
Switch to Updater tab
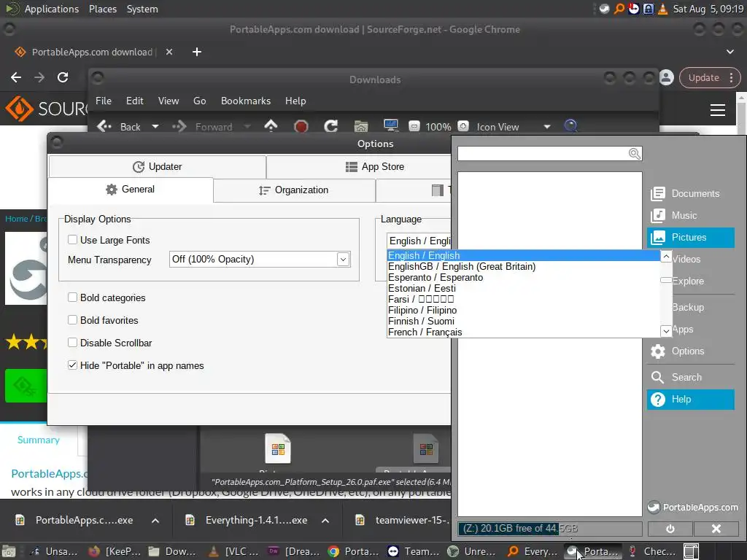coord(158,167)
